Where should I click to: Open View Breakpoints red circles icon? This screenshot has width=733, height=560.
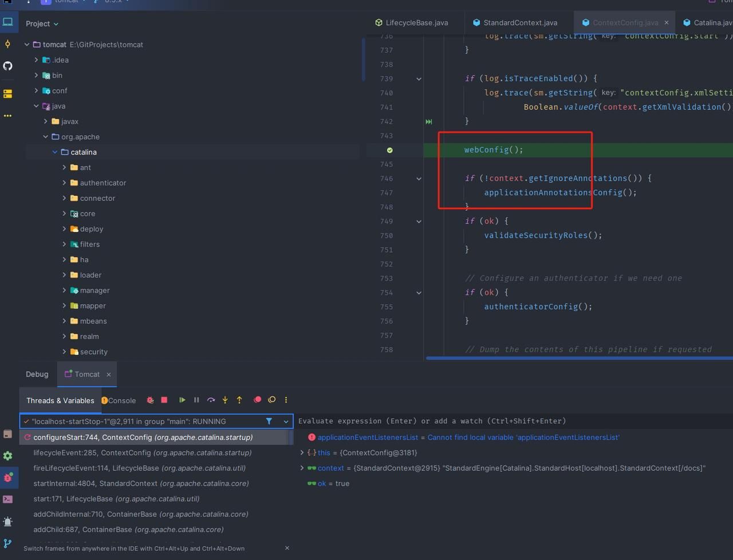coord(258,400)
